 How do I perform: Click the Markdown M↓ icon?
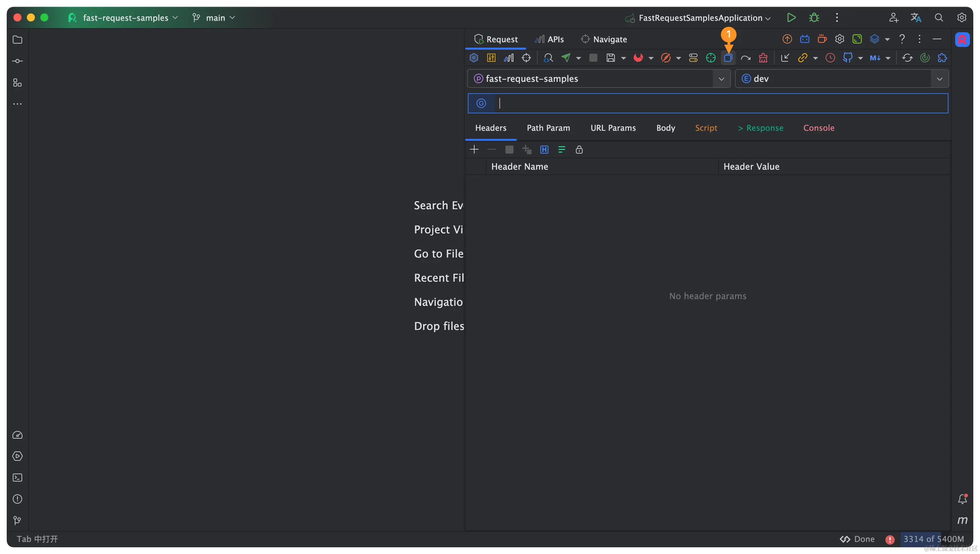click(875, 58)
